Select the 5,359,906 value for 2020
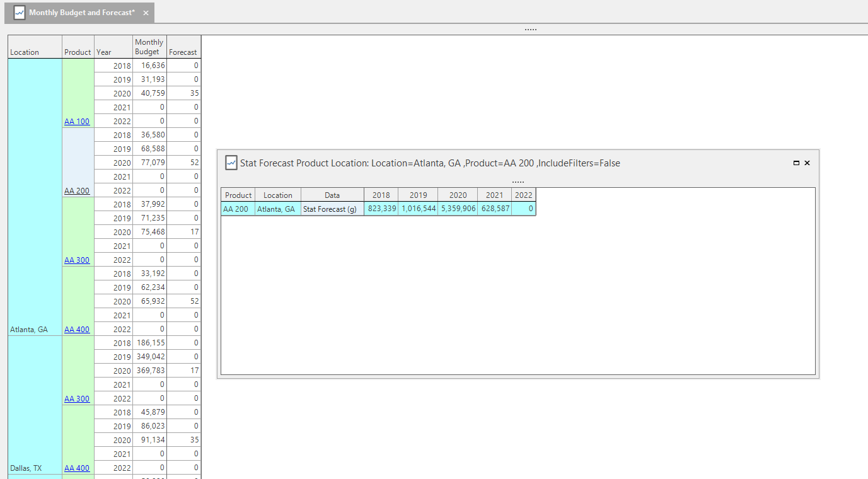 pos(458,209)
